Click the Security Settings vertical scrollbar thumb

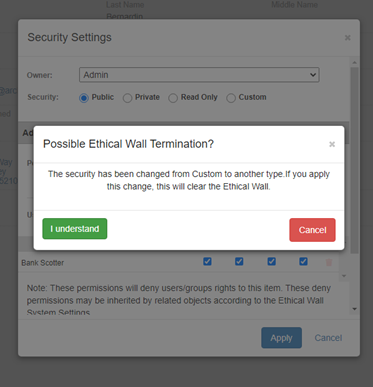pos(354,160)
